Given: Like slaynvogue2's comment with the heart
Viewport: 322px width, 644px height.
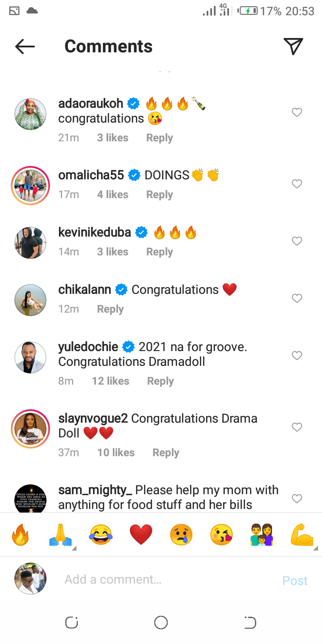Looking at the screenshot, I should tap(297, 427).
